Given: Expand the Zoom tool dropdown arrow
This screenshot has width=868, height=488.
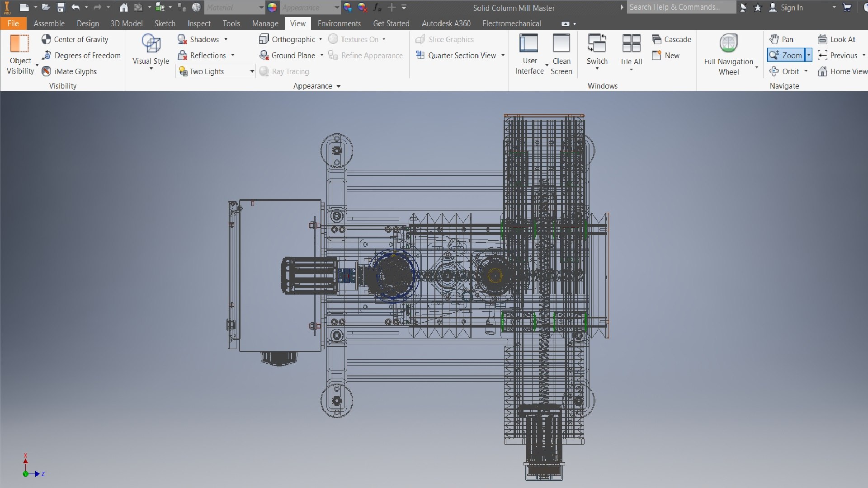Looking at the screenshot, I should point(809,55).
